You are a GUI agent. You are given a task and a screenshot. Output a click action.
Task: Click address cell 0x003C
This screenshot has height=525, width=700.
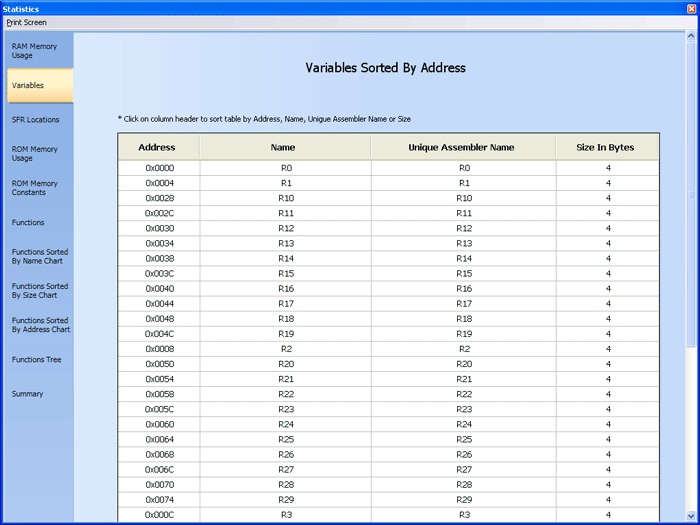point(159,274)
